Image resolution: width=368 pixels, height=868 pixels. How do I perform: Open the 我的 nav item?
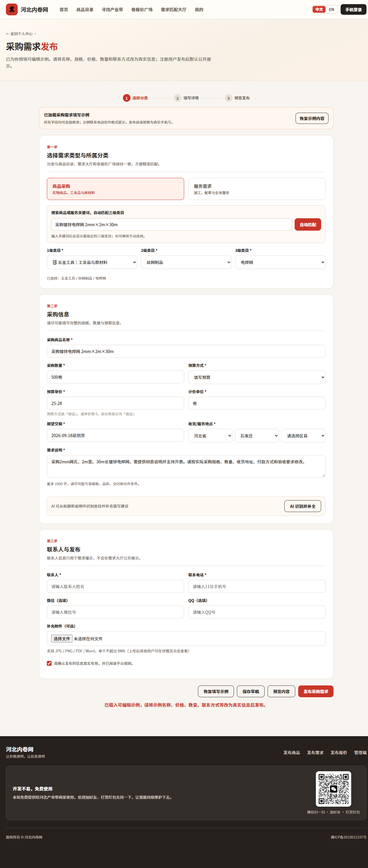pyautogui.click(x=199, y=10)
